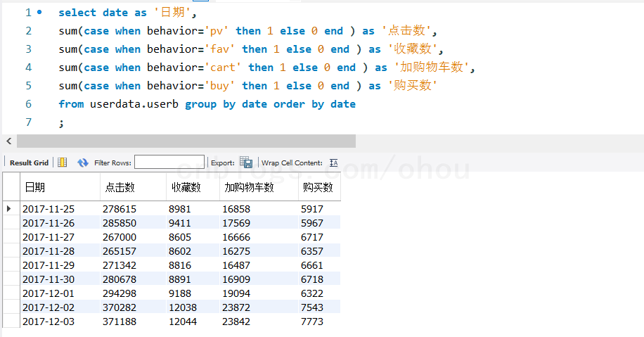Toggle the Wrap Cell Content icon

[x=333, y=163]
